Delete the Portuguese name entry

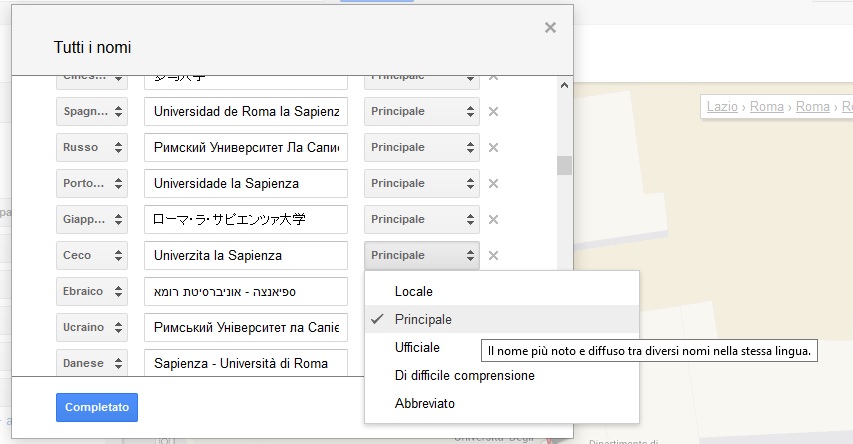click(493, 183)
